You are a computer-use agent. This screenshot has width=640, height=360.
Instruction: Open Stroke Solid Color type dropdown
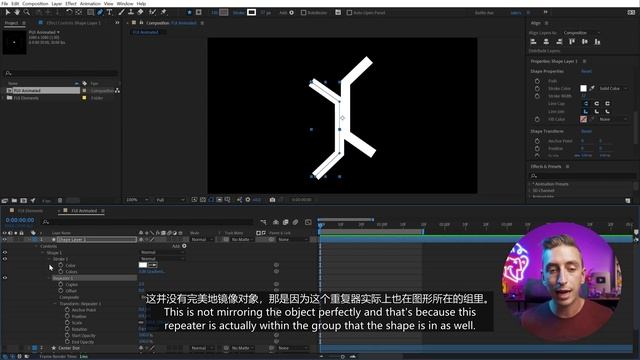point(613,88)
